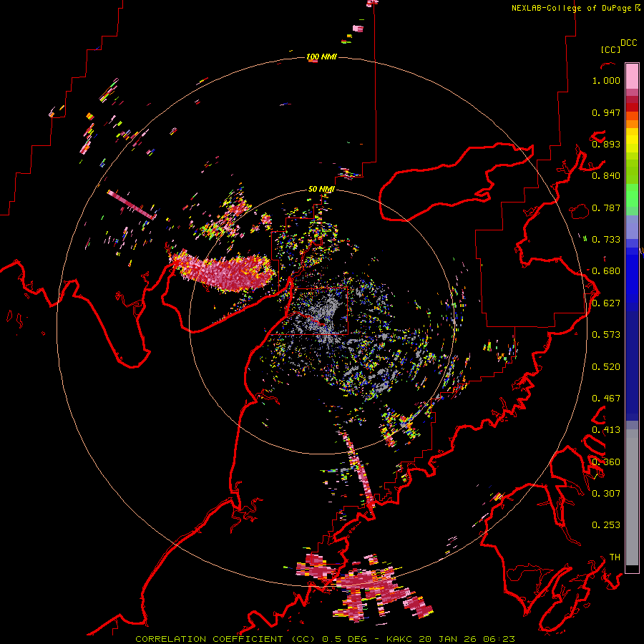This screenshot has width=644, height=644.
Task: Click the 0.467 legend value
Action: tap(606, 399)
